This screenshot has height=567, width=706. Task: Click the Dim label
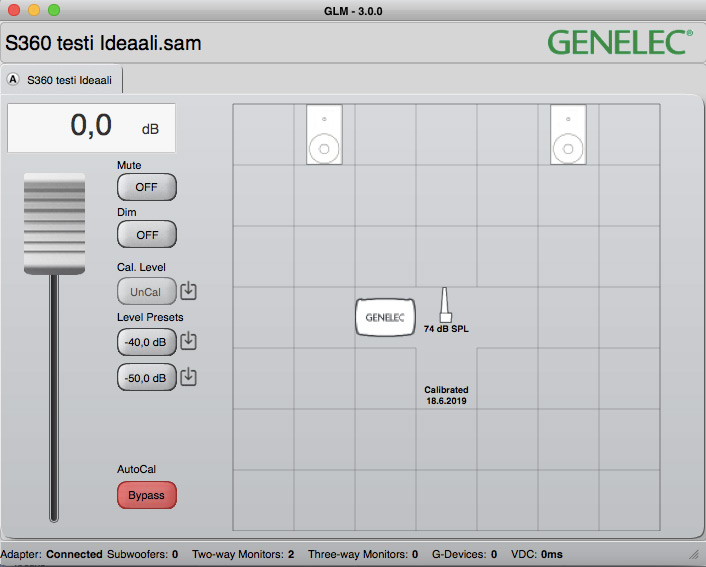coord(127,212)
